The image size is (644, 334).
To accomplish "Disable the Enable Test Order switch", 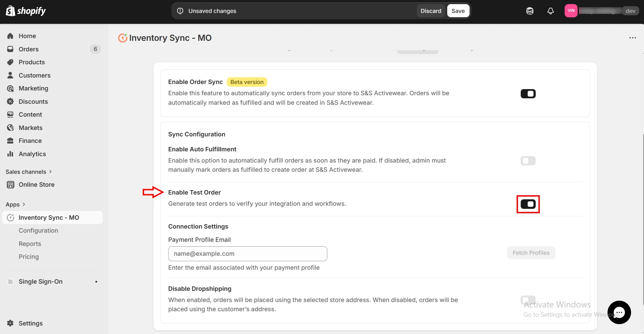I will point(528,204).
